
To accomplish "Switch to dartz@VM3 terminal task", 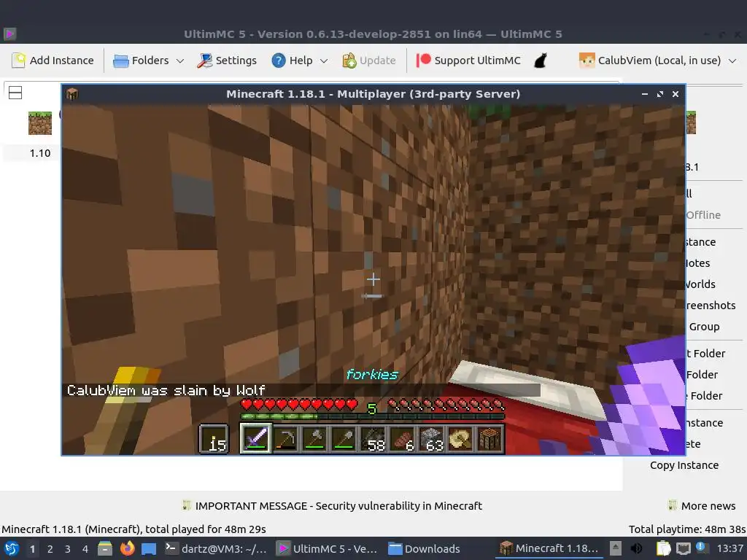I will click(216, 548).
